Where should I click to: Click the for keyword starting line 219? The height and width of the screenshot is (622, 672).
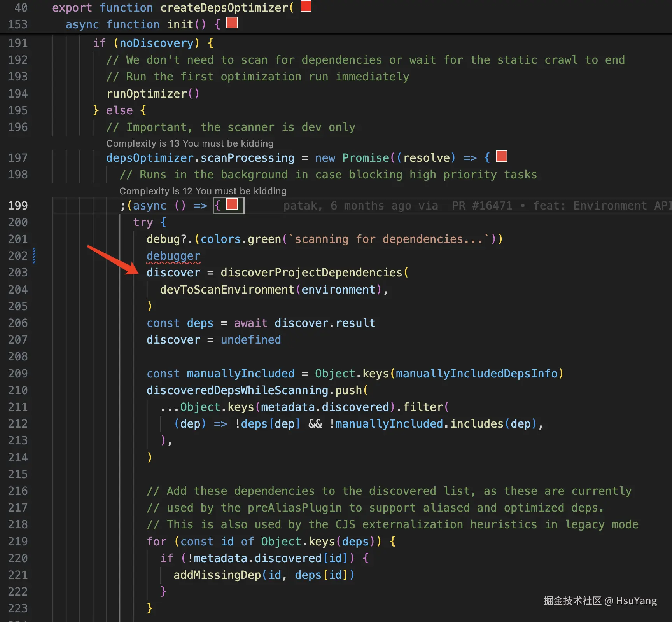point(156,542)
